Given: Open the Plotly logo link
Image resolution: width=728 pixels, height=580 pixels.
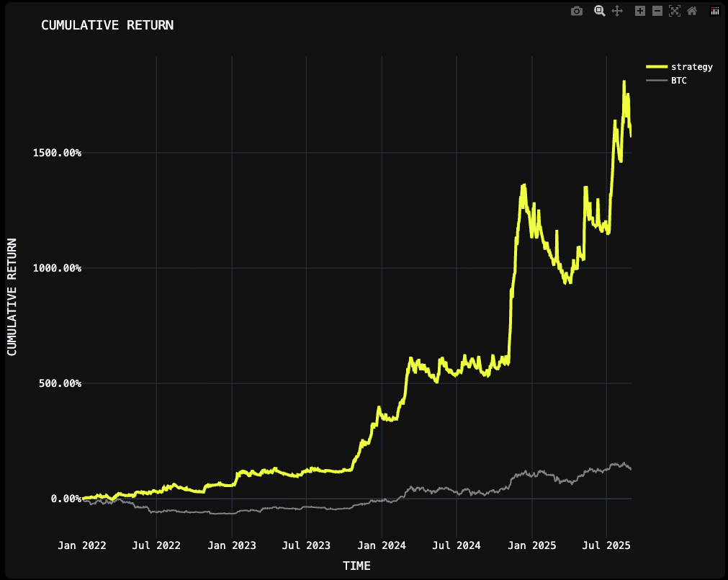Looking at the screenshot, I should click(x=715, y=11).
